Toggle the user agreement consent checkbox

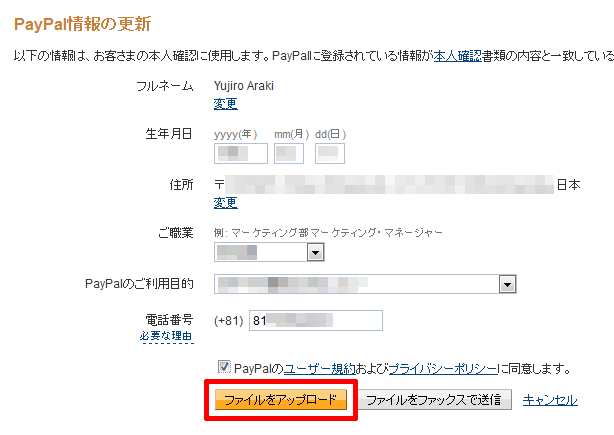[224, 367]
